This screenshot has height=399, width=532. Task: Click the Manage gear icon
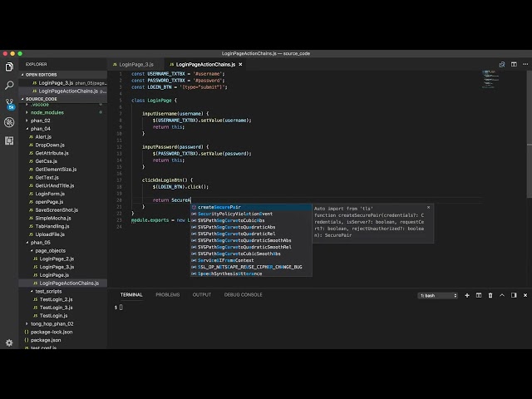pyautogui.click(x=9, y=342)
